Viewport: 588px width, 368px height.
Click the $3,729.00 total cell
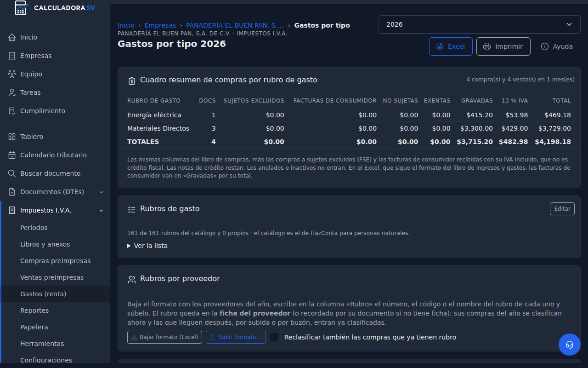tap(555, 128)
